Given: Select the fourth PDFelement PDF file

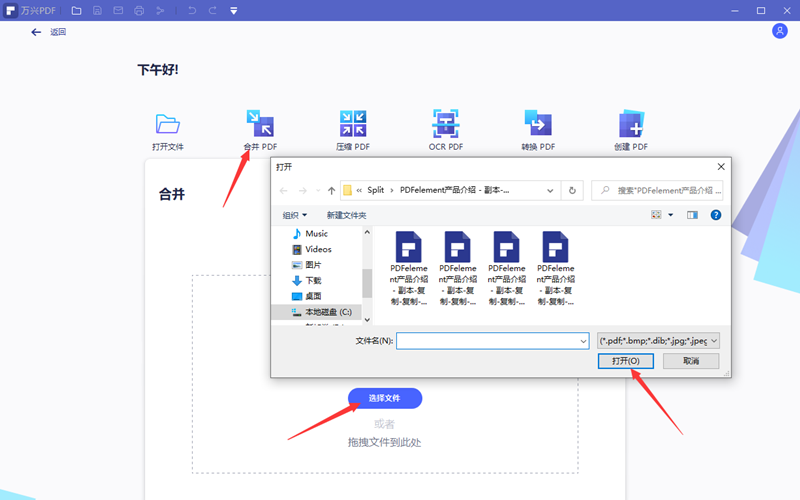Looking at the screenshot, I should point(556,268).
